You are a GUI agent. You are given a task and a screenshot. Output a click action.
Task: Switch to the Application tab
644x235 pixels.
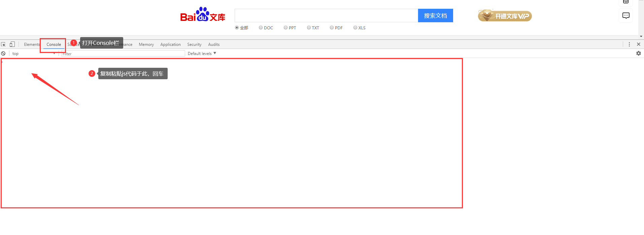coord(170,45)
